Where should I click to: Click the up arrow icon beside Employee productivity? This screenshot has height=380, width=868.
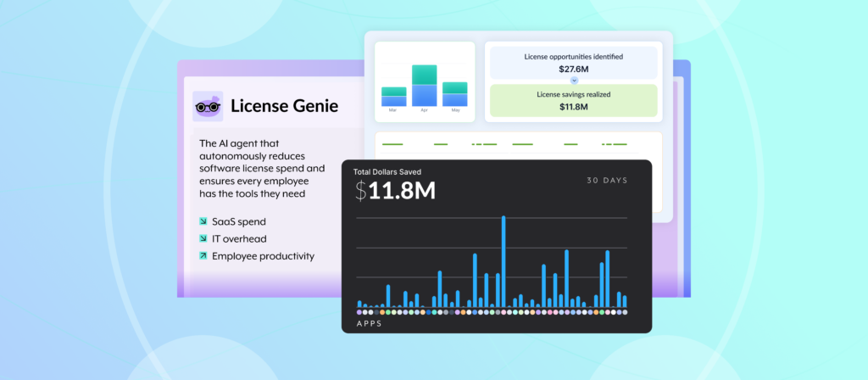pos(203,255)
